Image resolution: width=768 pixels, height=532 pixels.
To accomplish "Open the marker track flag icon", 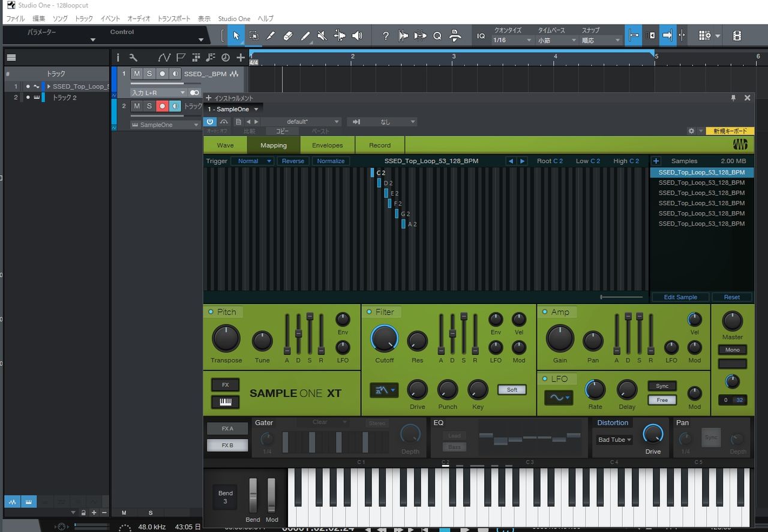I will [x=181, y=58].
